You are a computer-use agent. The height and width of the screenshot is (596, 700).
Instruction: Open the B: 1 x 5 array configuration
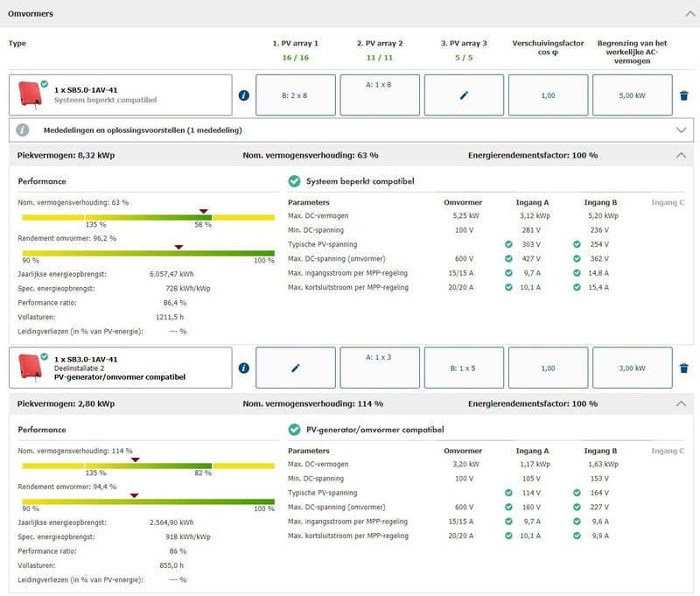coord(464,368)
